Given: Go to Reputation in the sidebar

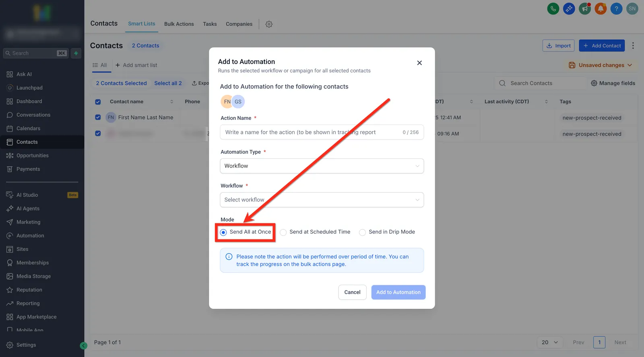Looking at the screenshot, I should pos(29,290).
